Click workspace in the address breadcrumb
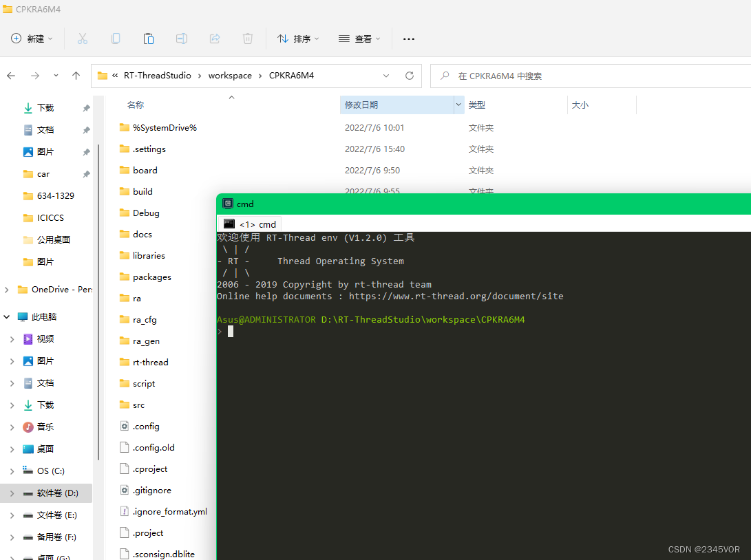The height and width of the screenshot is (560, 751). point(230,76)
